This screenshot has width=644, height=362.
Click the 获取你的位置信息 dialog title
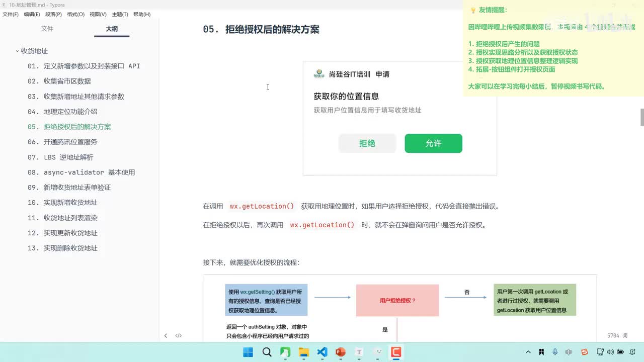(346, 96)
